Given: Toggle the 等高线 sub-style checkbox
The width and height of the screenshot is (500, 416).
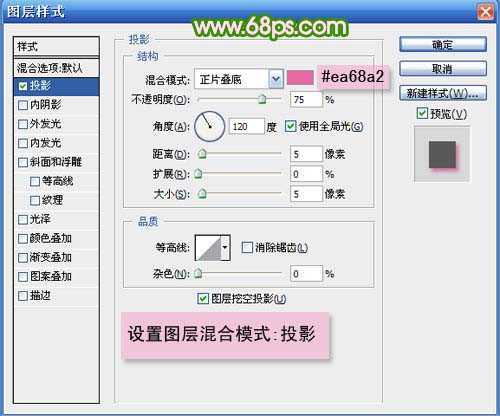Looking at the screenshot, I should coord(35,181).
